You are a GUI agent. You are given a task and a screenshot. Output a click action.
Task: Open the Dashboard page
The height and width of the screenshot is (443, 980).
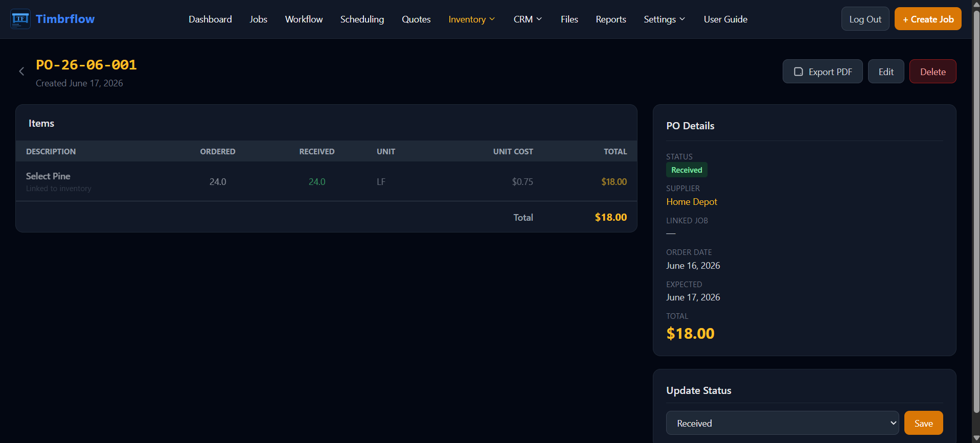pyautogui.click(x=210, y=19)
